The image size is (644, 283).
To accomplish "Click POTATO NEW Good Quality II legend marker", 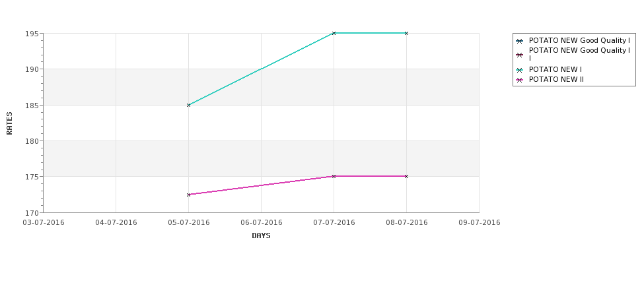I will click(x=520, y=55).
